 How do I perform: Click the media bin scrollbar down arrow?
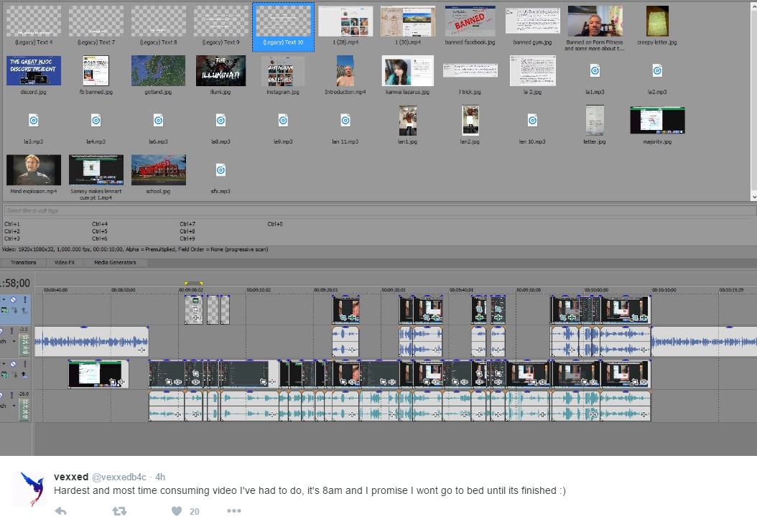click(x=753, y=197)
